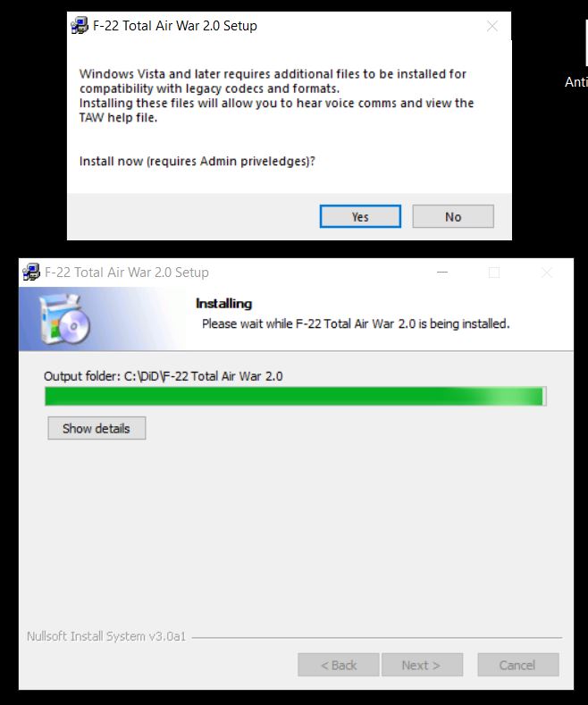Cancel the F-22 Total Air War installation
This screenshot has width=588, height=705.
tap(518, 665)
